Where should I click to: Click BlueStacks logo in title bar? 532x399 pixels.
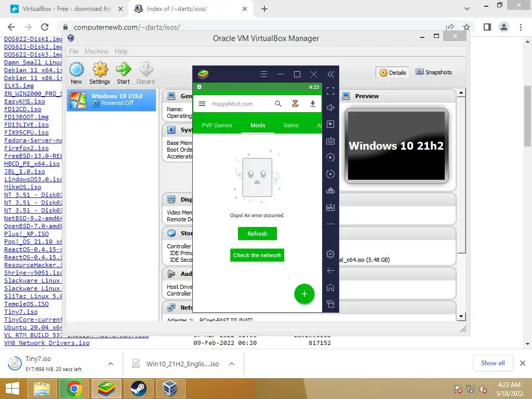tap(203, 74)
